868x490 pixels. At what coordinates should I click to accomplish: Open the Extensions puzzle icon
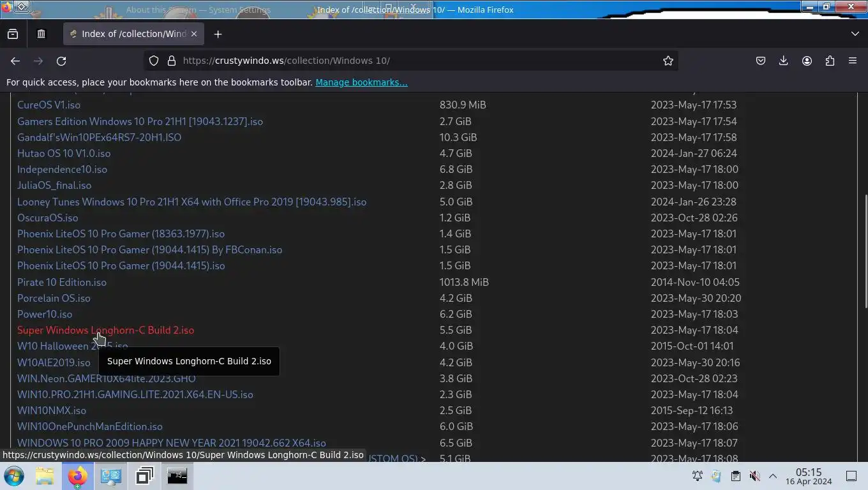830,61
